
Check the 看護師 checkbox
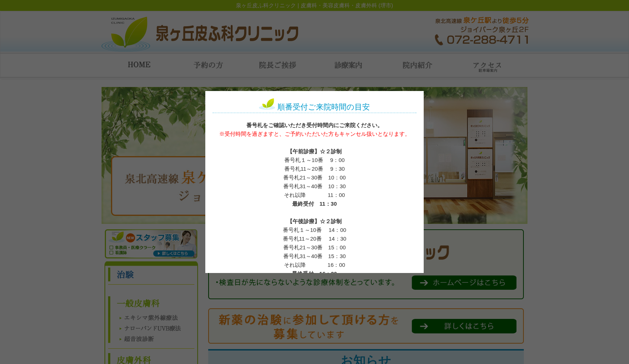pyautogui.click(x=111, y=252)
